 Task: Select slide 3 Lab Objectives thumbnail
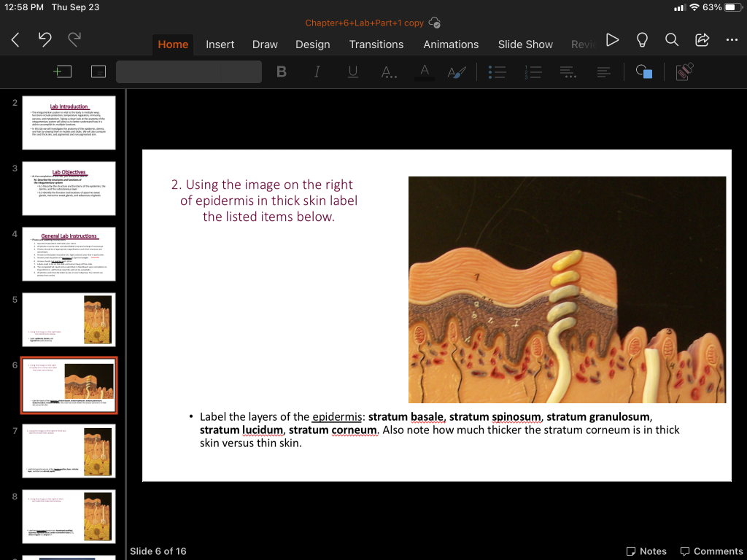click(x=69, y=188)
